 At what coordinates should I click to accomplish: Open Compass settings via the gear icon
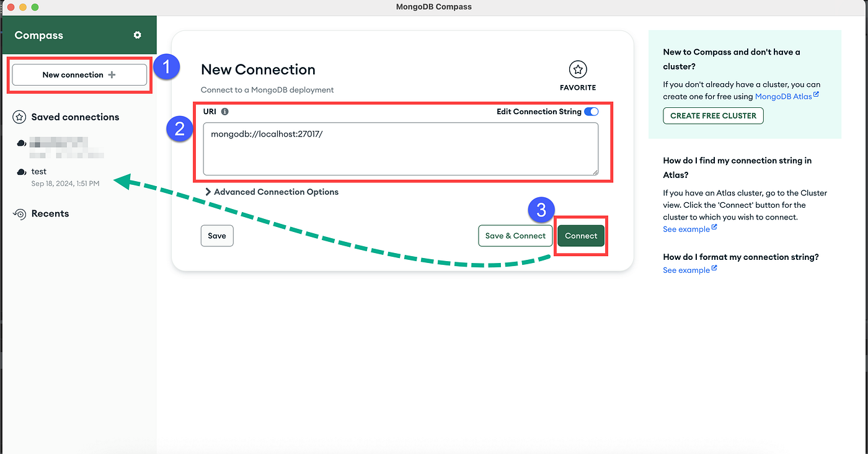(x=138, y=35)
